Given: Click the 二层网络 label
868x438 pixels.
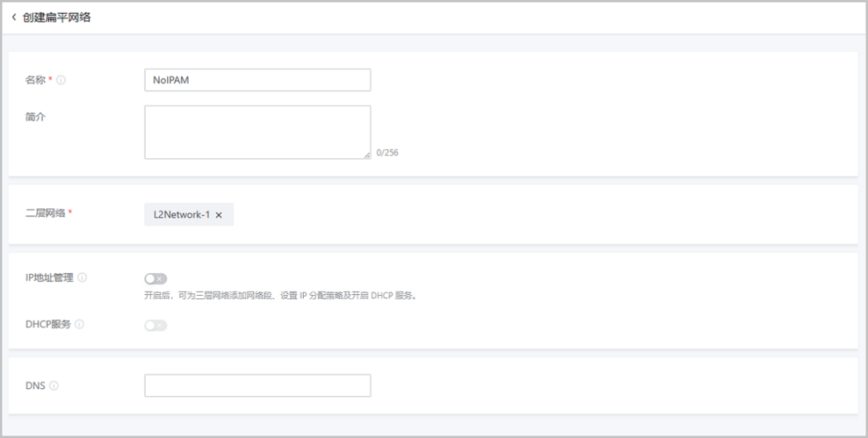Looking at the screenshot, I should [x=46, y=213].
